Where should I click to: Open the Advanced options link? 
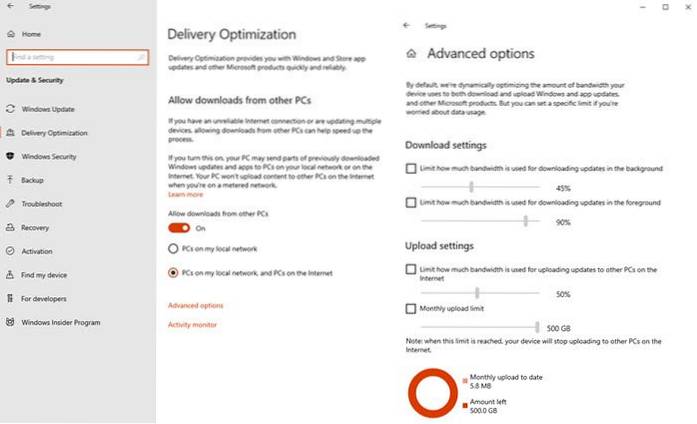195,305
